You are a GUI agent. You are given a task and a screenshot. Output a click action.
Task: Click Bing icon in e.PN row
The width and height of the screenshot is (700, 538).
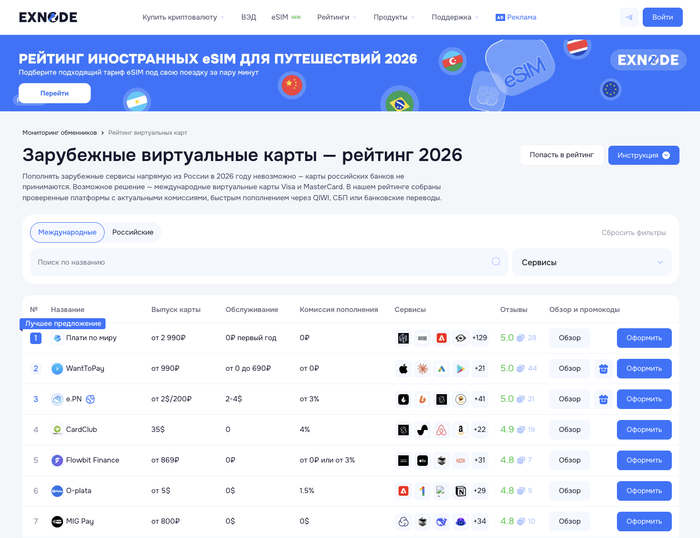[422, 399]
